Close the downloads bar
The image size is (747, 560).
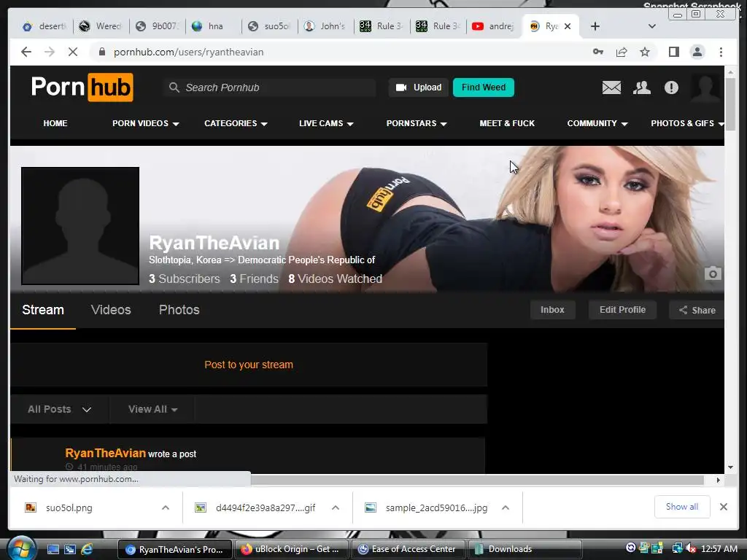pos(723,507)
